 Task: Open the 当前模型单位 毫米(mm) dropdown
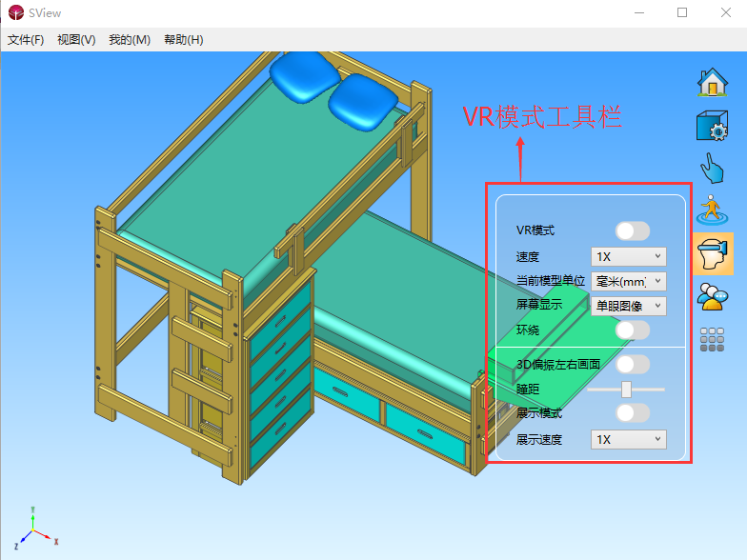click(629, 282)
